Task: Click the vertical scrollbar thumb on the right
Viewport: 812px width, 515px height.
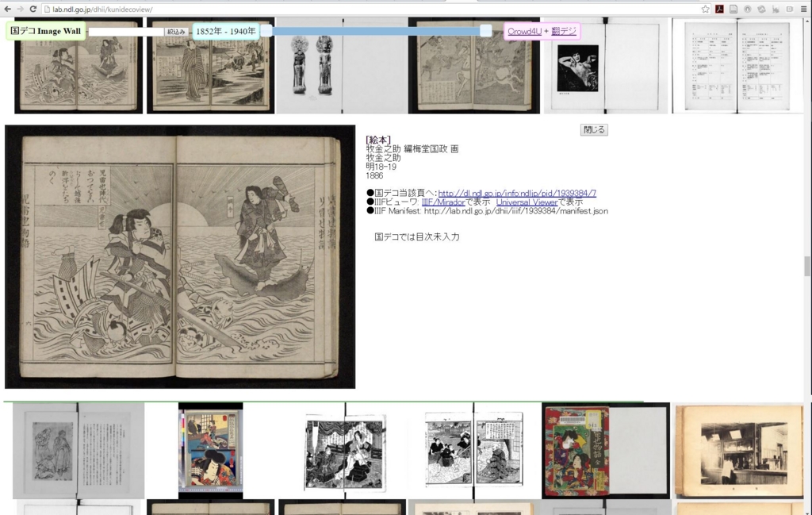Action: (806, 267)
